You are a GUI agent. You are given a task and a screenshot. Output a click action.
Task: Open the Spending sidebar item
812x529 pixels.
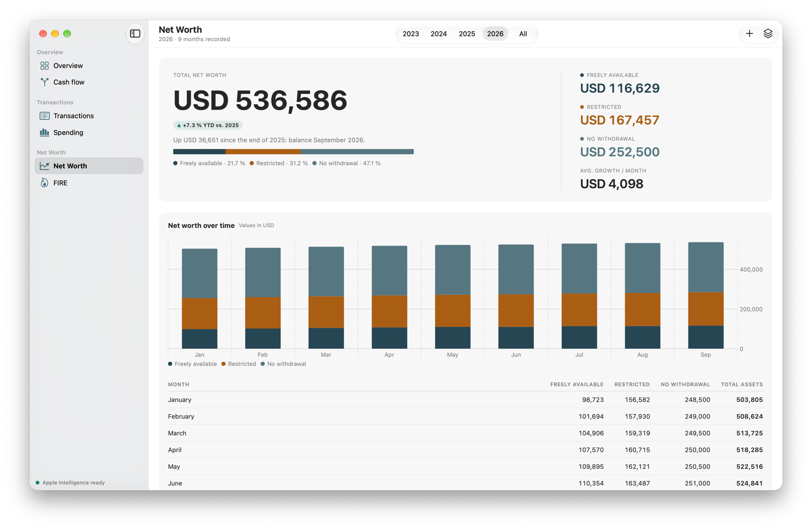89,132
